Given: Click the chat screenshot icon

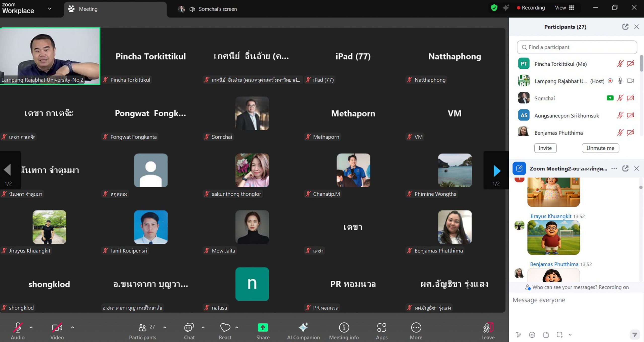Looking at the screenshot, I should [x=559, y=335].
